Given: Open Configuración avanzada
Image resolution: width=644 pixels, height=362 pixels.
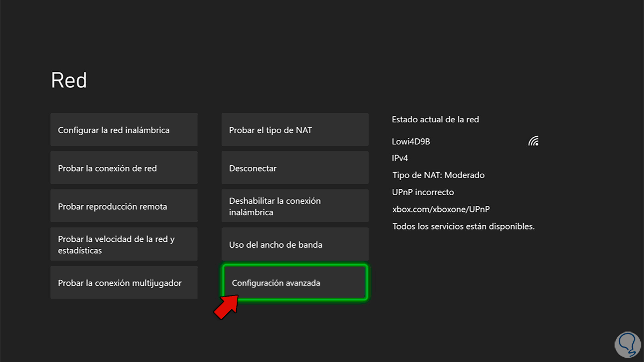Looking at the screenshot, I should click(295, 283).
